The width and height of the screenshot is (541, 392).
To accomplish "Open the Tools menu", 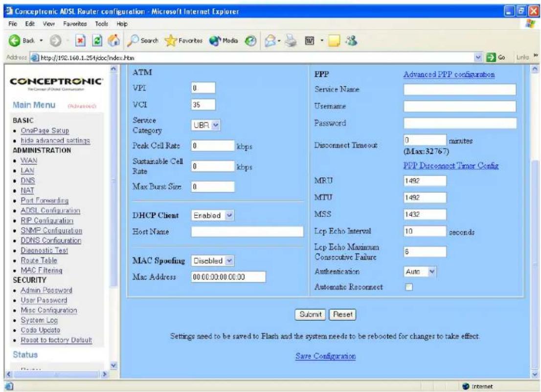I will pyautogui.click(x=101, y=24).
